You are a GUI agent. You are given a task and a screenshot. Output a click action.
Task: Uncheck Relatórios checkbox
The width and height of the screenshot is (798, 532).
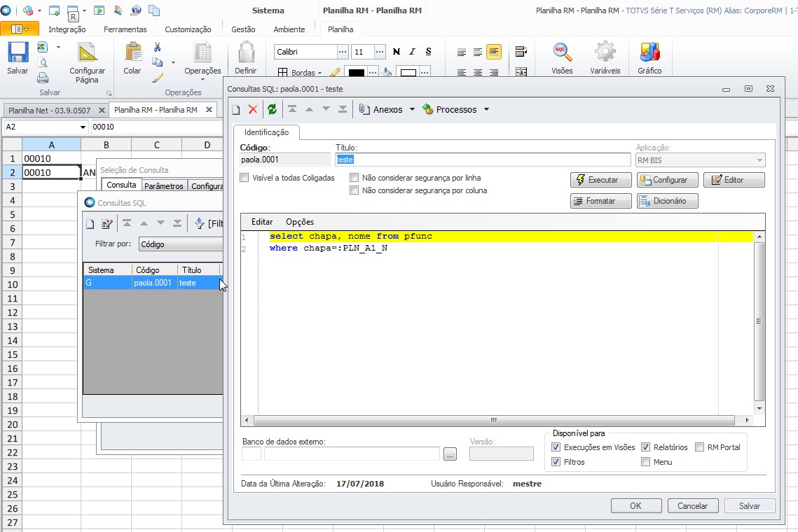(645, 447)
